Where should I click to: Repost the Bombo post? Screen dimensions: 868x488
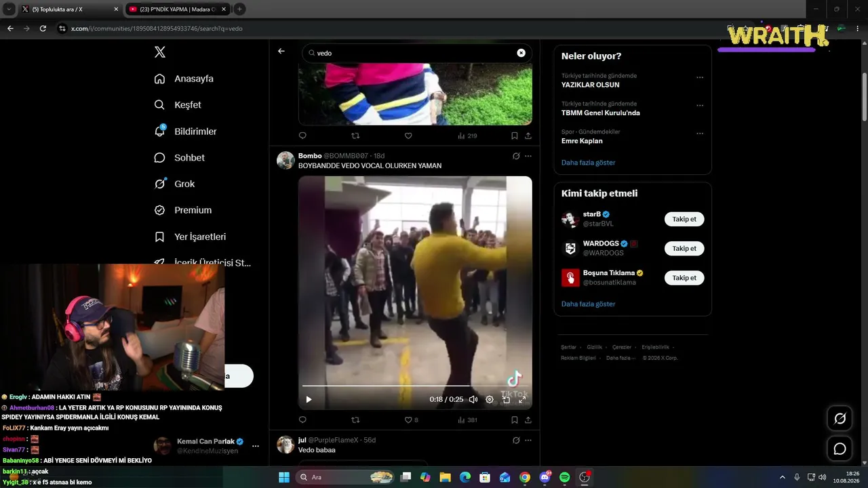pyautogui.click(x=355, y=420)
